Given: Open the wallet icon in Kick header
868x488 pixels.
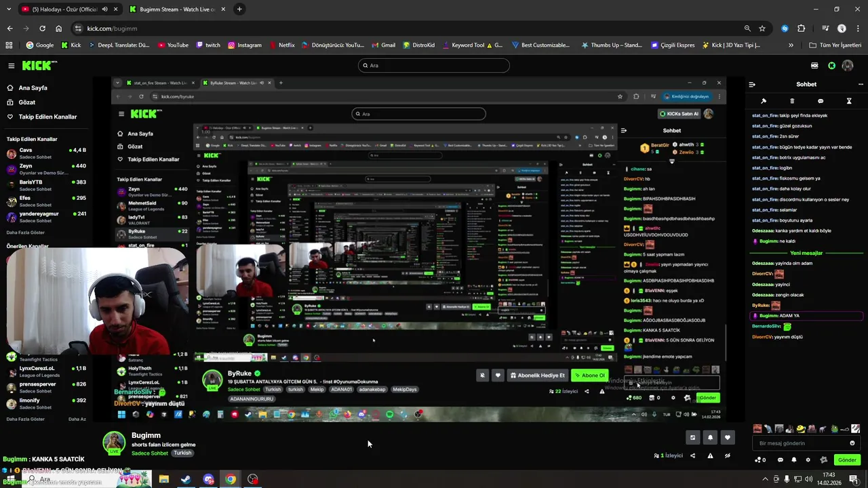Looking at the screenshot, I should (814, 66).
